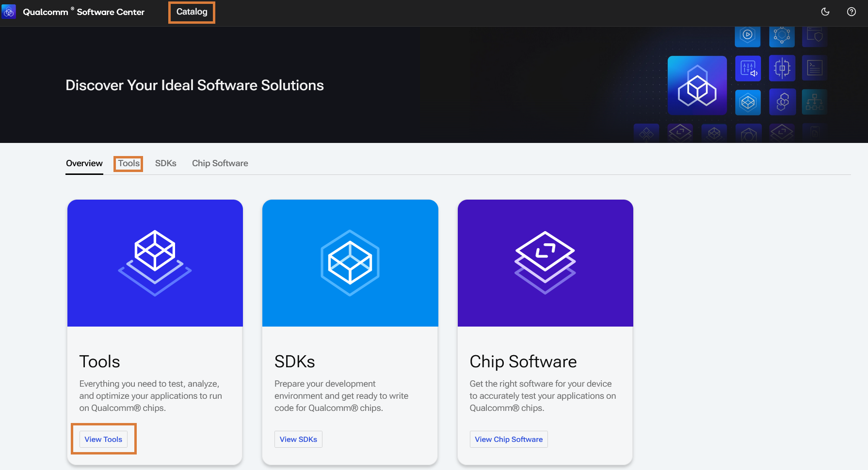This screenshot has width=868, height=470.
Task: Click the hierarchy tree diagram banner icon
Action: coord(815,102)
